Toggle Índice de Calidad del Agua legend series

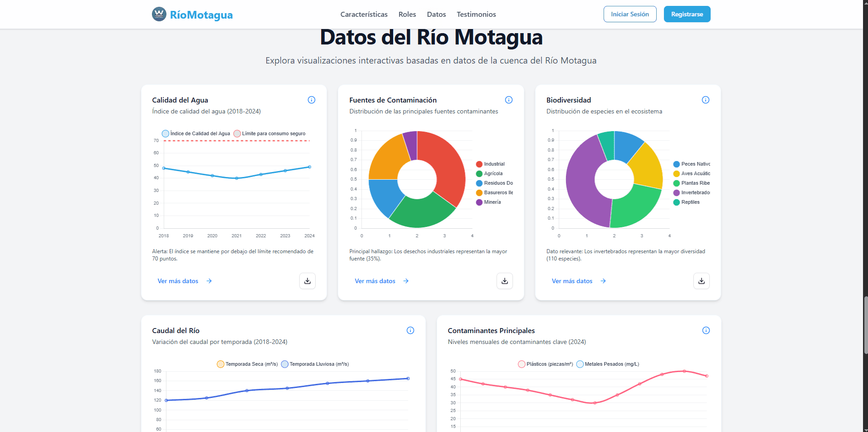point(196,133)
